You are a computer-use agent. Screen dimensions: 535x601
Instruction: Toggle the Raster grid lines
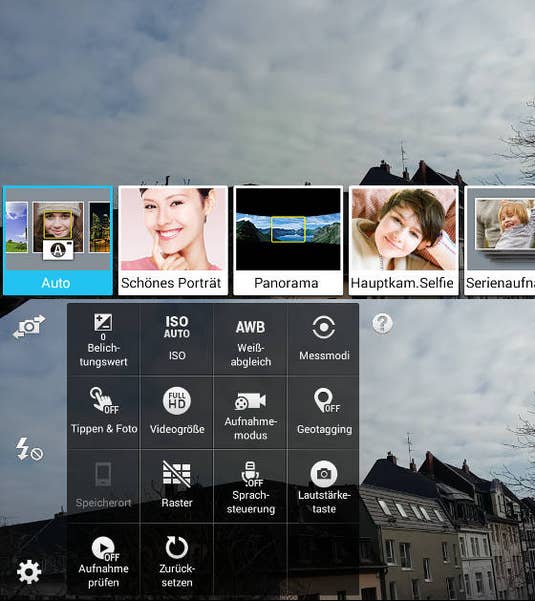[x=177, y=487]
